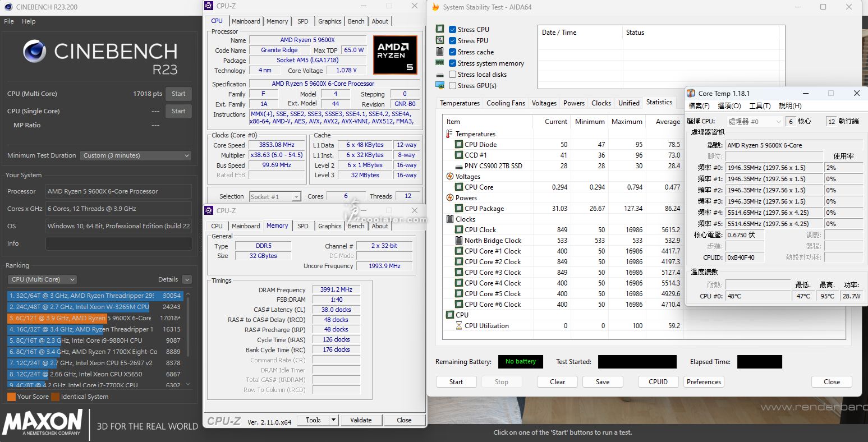
Task: Click the Your Score orange legend square
Action: 11,397
